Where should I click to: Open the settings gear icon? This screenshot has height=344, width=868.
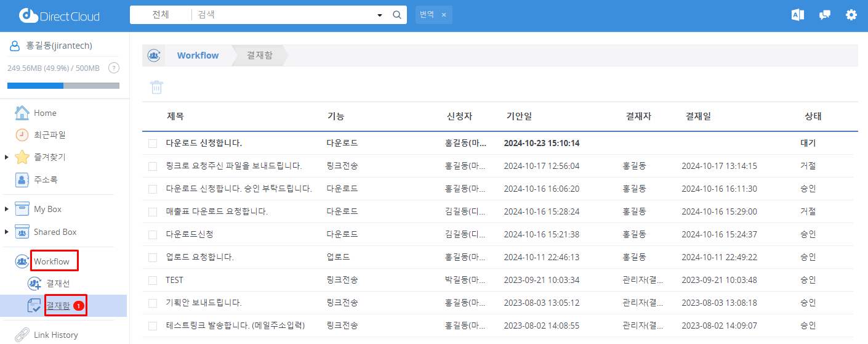point(851,15)
